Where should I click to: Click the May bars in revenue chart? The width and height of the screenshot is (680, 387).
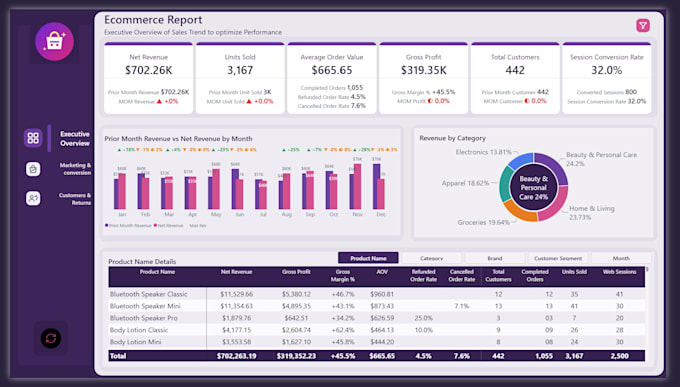click(x=214, y=189)
